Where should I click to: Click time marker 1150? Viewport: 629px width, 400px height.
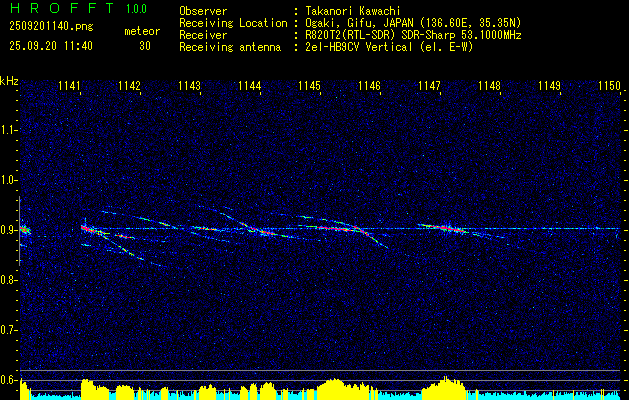click(x=609, y=85)
